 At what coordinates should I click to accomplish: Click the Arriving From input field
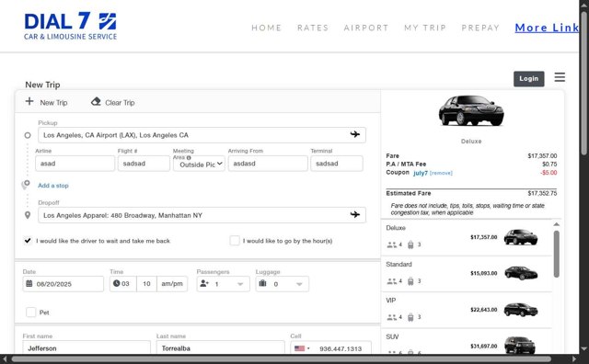tap(268, 164)
